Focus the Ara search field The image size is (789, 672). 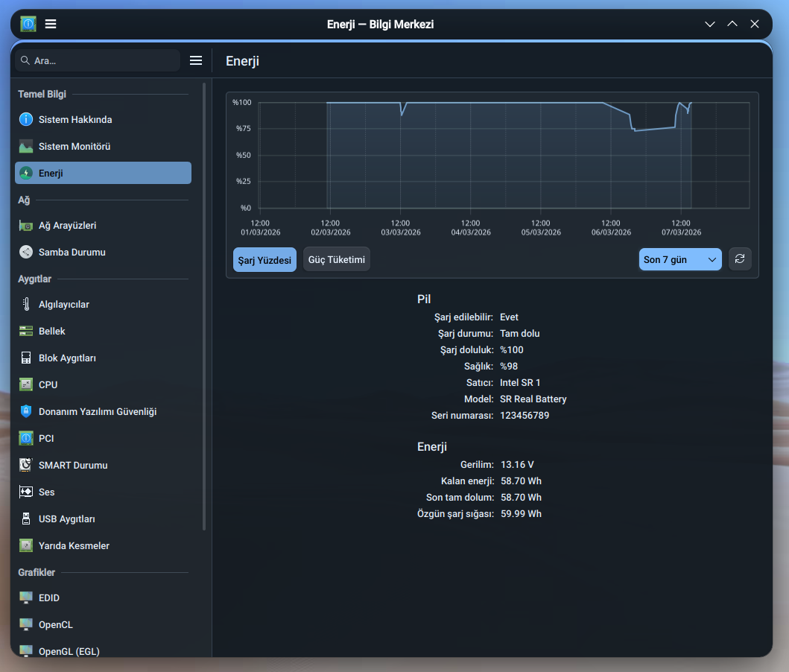tap(103, 60)
